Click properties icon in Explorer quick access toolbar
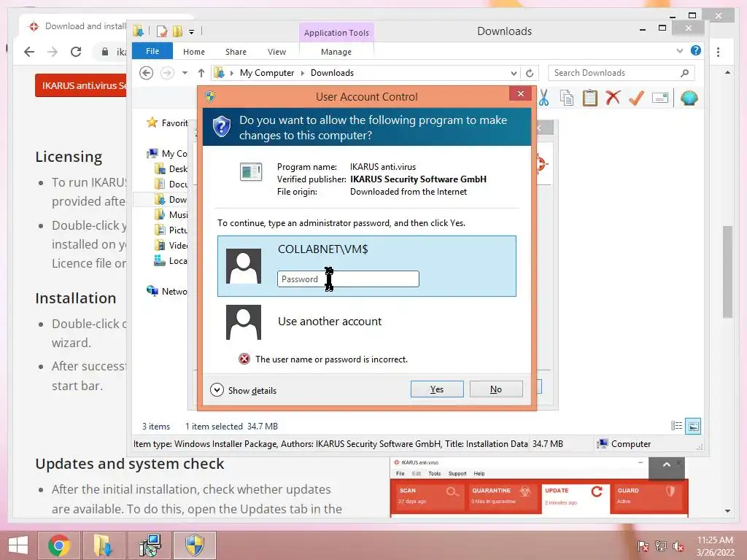The image size is (747, 560). coord(162,31)
